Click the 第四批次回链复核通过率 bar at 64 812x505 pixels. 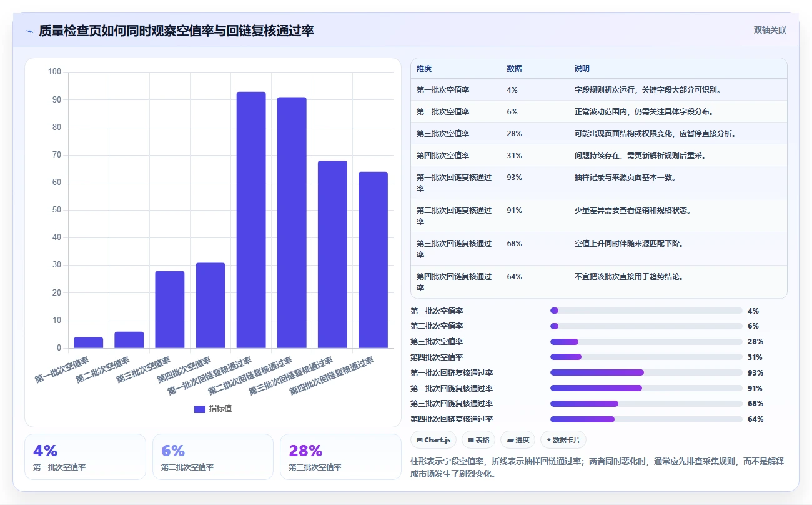(x=373, y=260)
